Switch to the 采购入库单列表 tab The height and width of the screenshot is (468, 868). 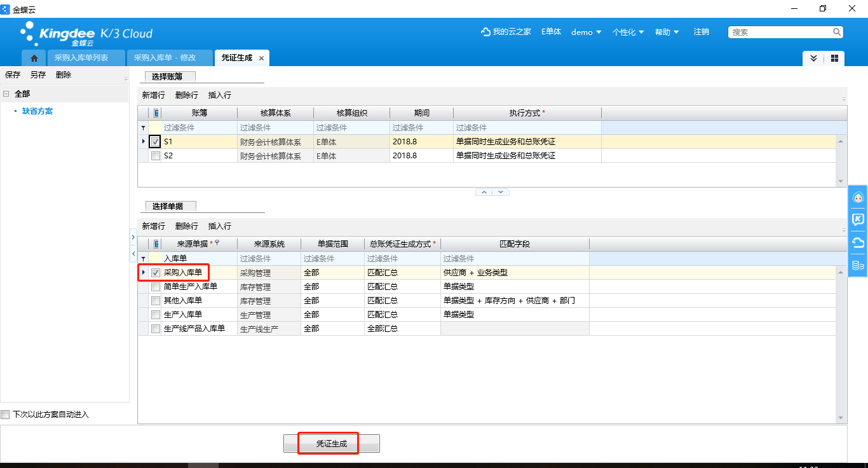(81, 58)
